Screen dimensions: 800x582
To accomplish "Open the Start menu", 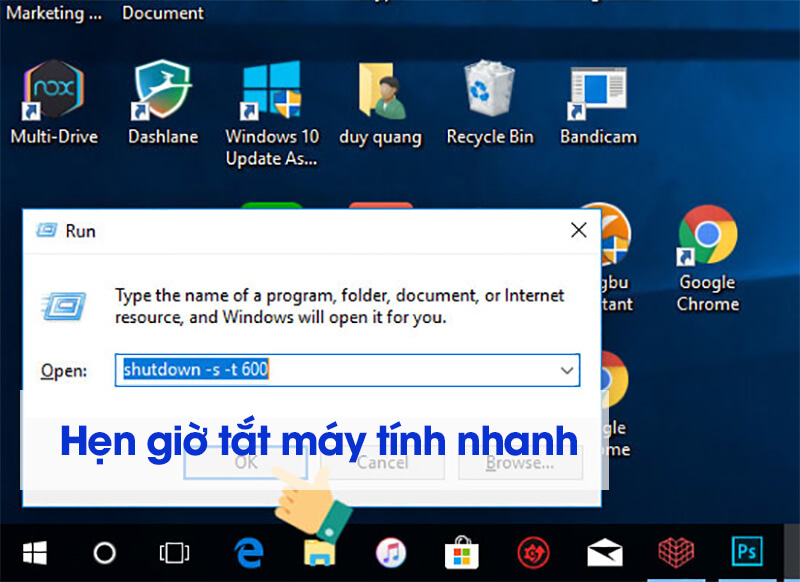I will pyautogui.click(x=34, y=551).
